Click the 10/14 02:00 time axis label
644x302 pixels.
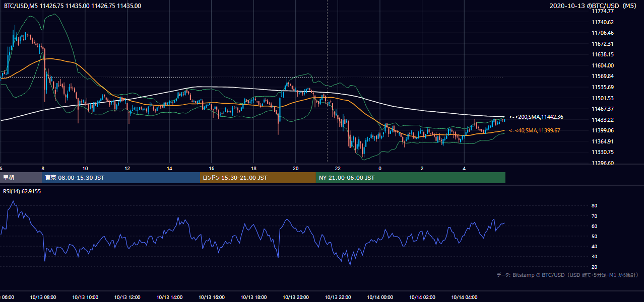[422, 297]
